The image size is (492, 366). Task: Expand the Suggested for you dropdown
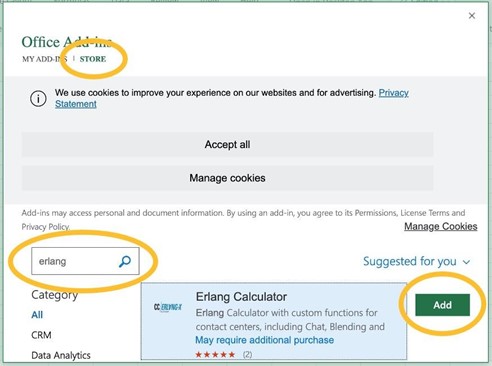pos(416,261)
